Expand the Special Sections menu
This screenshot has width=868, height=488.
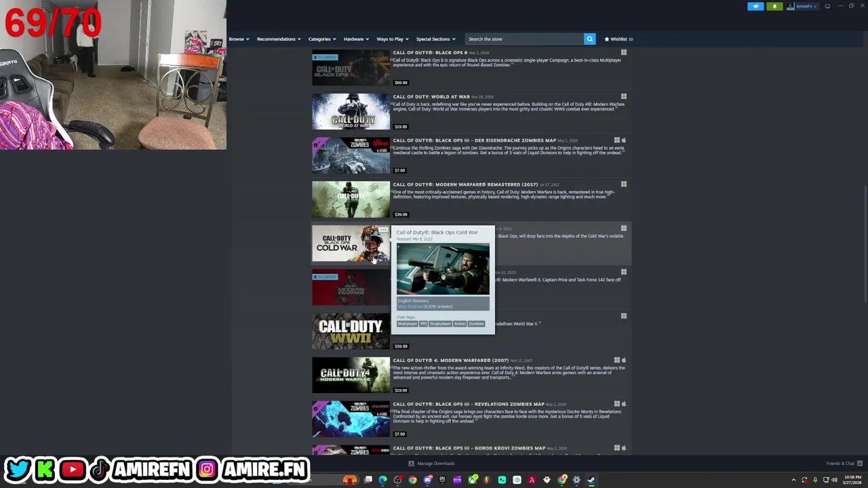435,39
